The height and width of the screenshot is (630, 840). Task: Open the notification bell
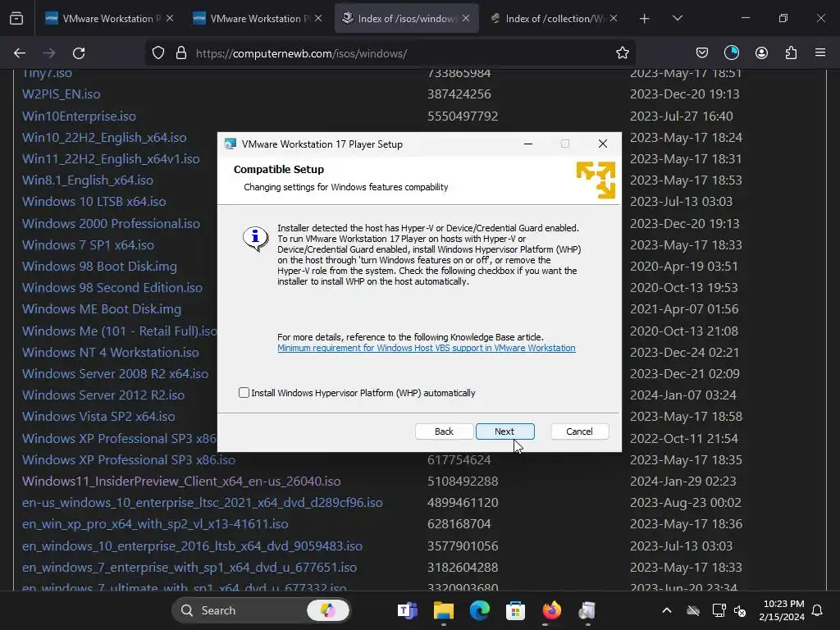818,610
